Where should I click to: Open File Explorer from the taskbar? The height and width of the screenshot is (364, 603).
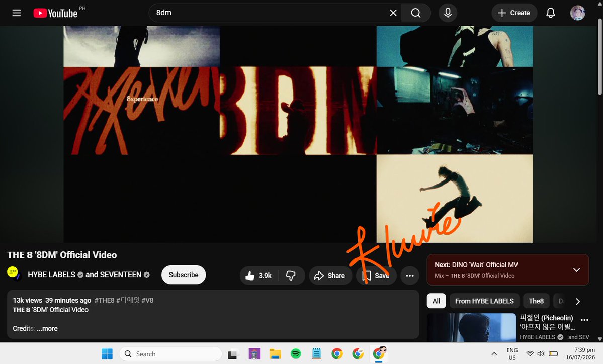point(275,354)
